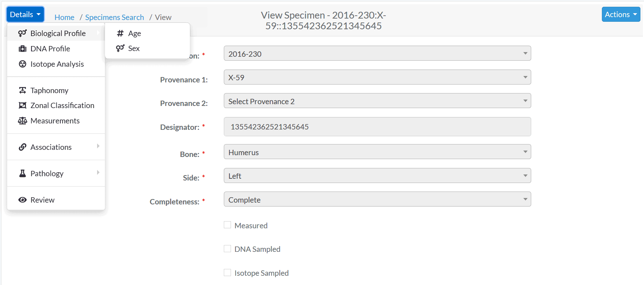Click the Zonal Classification icon
This screenshot has width=644, height=285.
22,105
